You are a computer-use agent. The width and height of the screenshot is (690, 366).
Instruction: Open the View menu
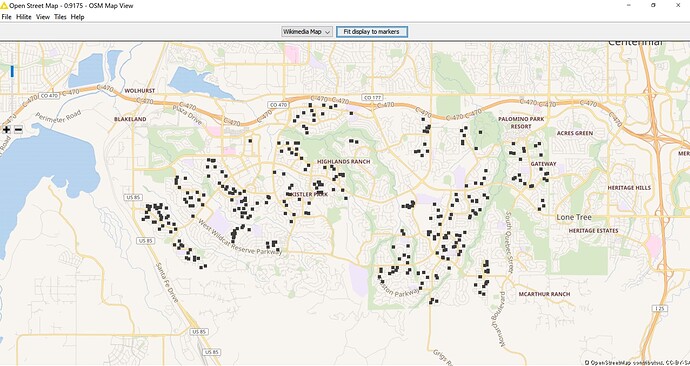pyautogui.click(x=43, y=17)
